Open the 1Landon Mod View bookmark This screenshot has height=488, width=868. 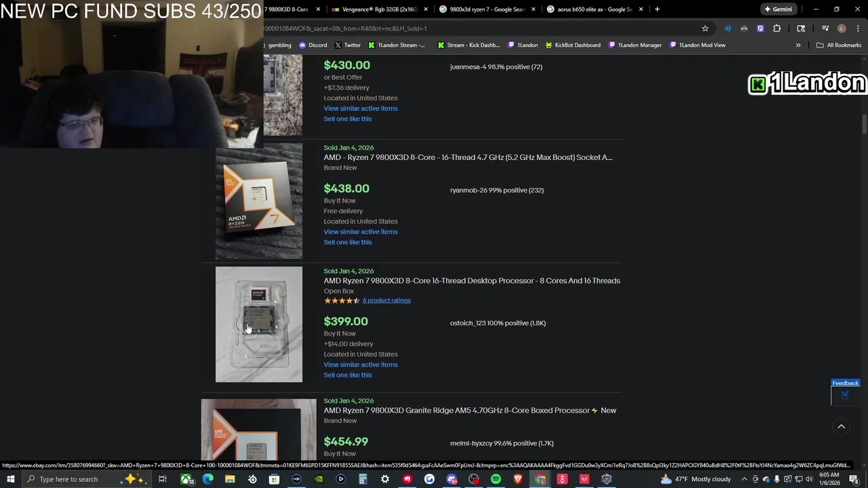pos(698,45)
